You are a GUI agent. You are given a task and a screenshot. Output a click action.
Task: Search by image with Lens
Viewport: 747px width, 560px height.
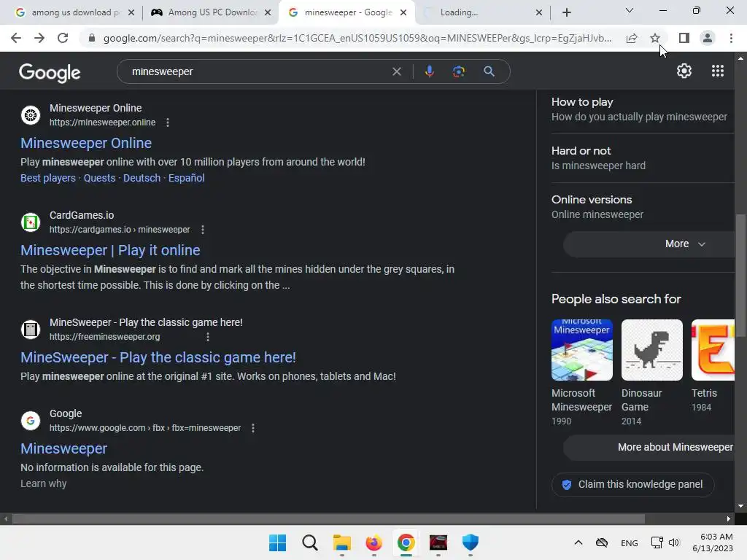[458, 71]
